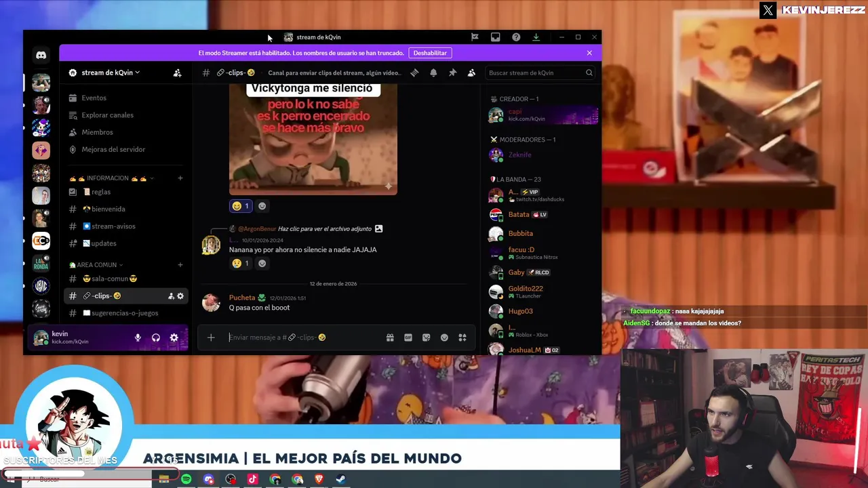
Task: Toggle member list icon in header
Action: tap(471, 73)
